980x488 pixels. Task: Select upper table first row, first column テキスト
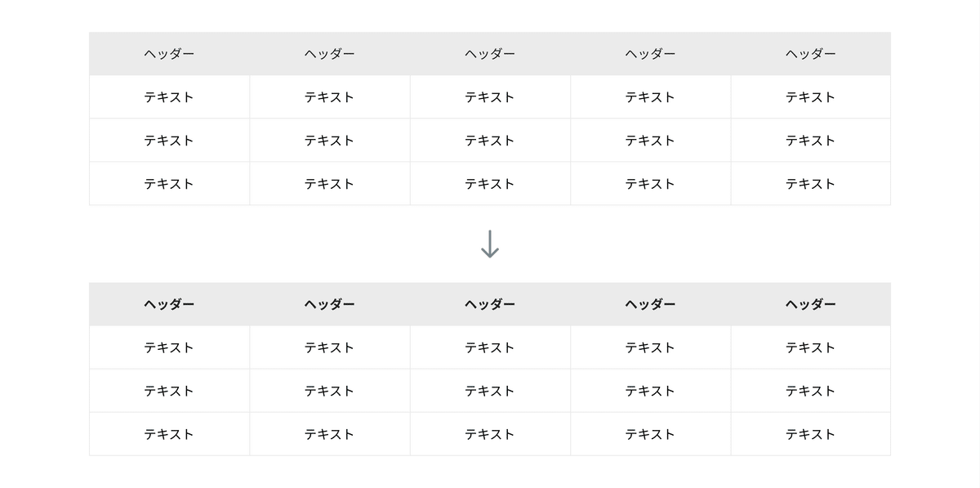169,97
